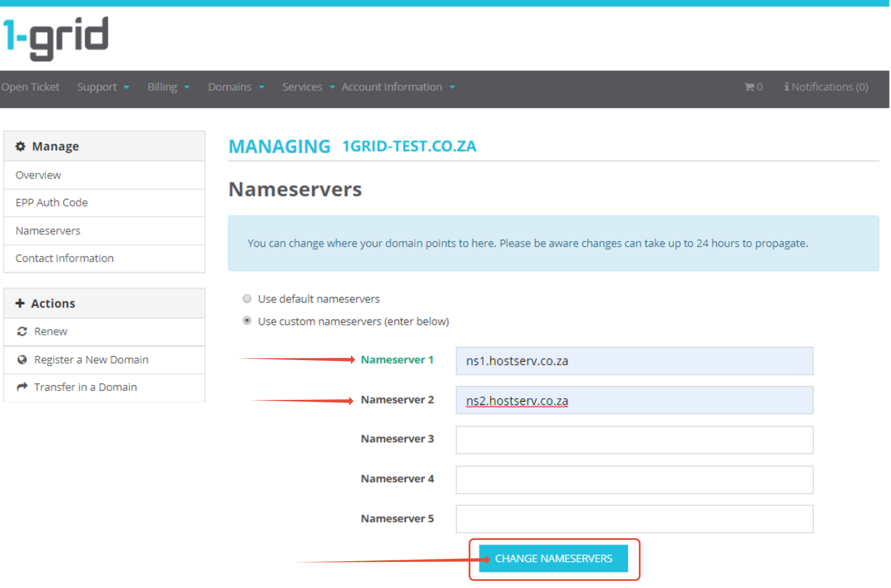The height and width of the screenshot is (588, 891).
Task: Click the Nameserver 3 input field
Action: click(x=634, y=440)
